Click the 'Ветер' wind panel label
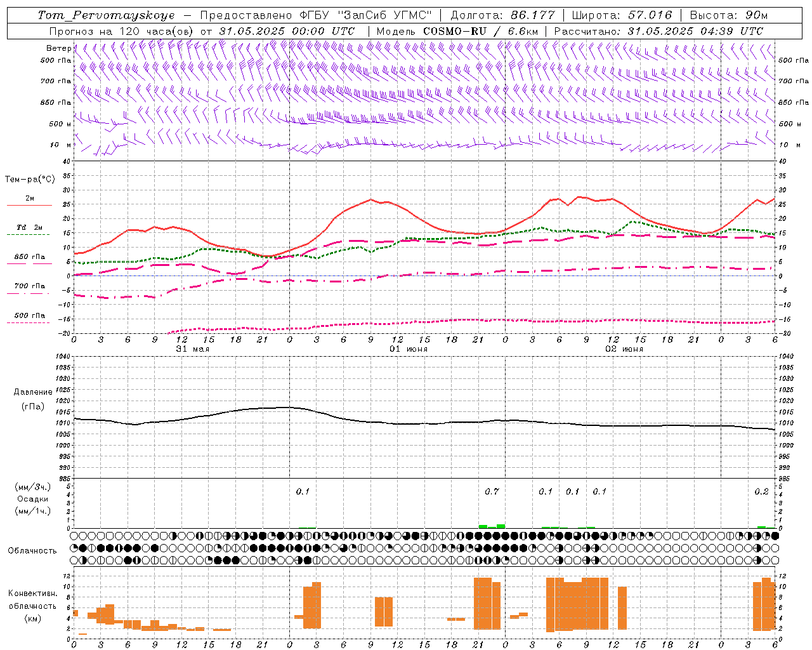 [x=58, y=48]
